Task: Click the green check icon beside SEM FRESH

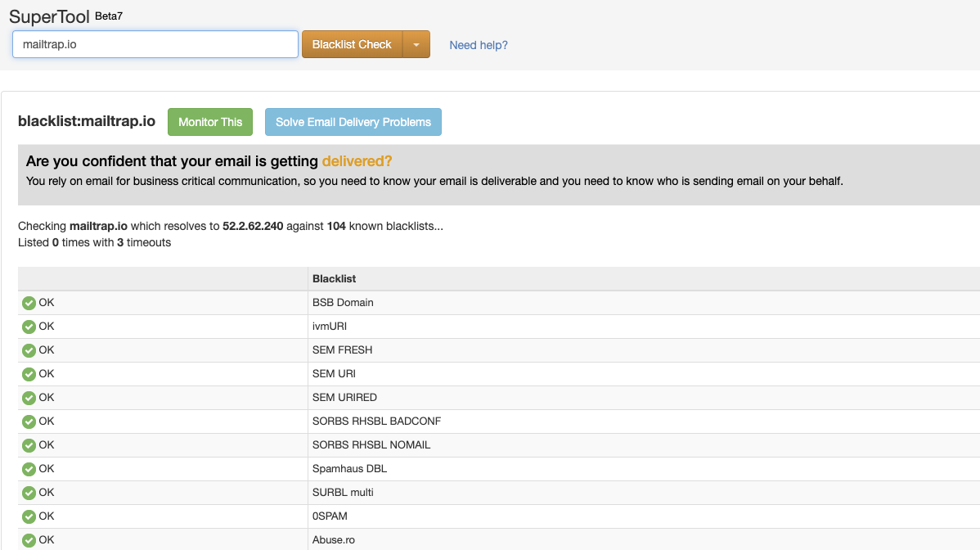Action: 29,350
